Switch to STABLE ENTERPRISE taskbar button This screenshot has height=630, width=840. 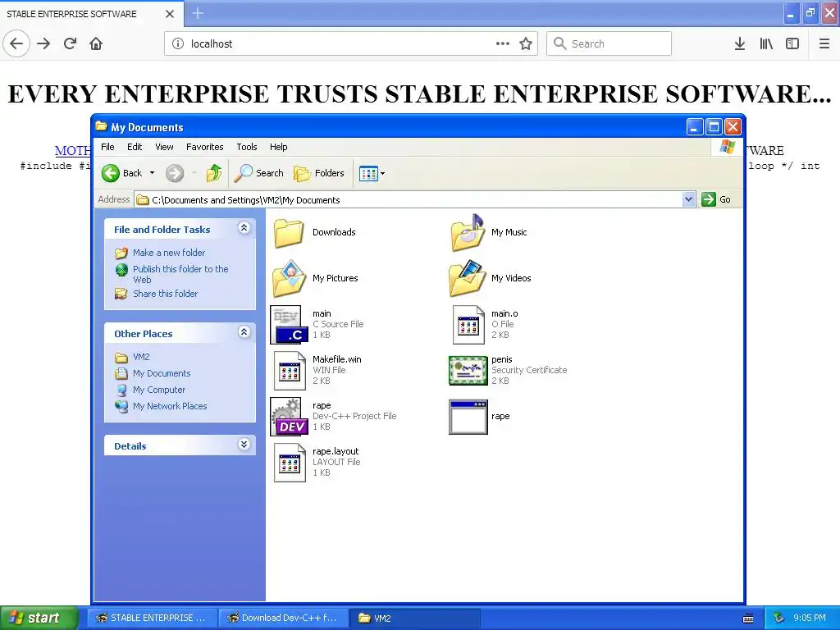point(152,618)
